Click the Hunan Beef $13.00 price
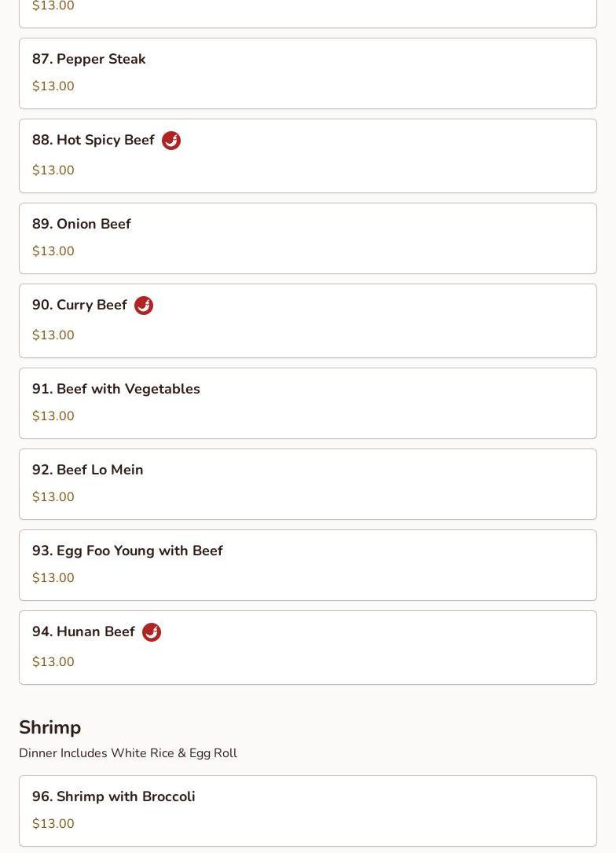Screen dimensions: 616x853 pyautogui.click(x=53, y=661)
